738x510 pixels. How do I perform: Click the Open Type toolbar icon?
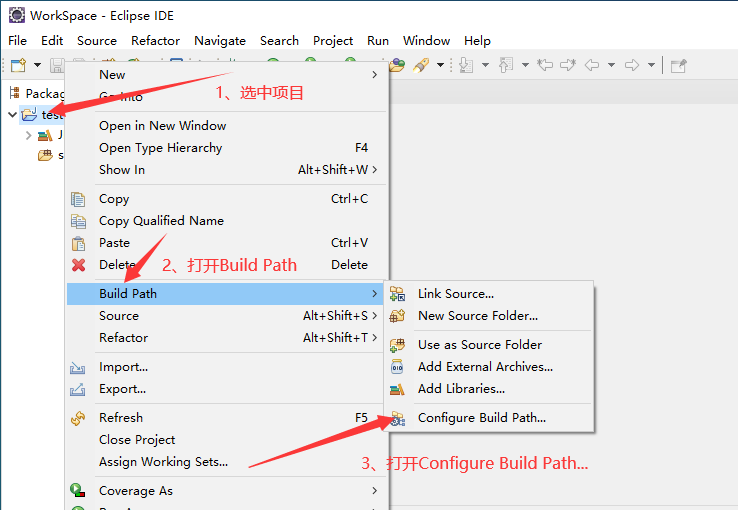tap(397, 65)
